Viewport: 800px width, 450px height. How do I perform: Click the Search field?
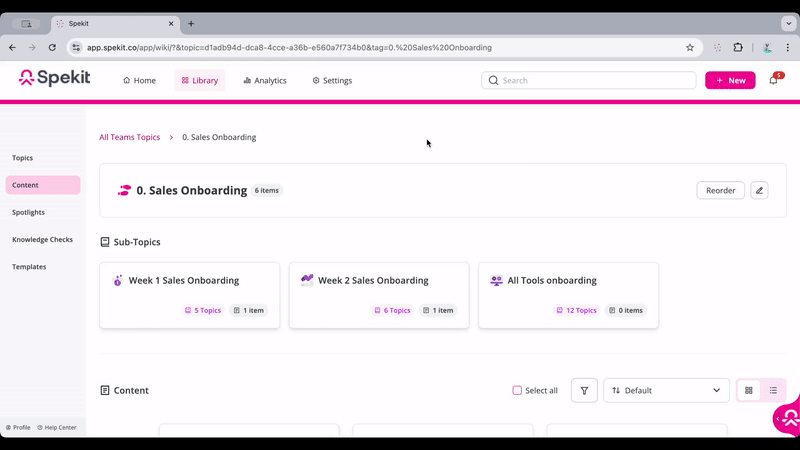coord(589,80)
